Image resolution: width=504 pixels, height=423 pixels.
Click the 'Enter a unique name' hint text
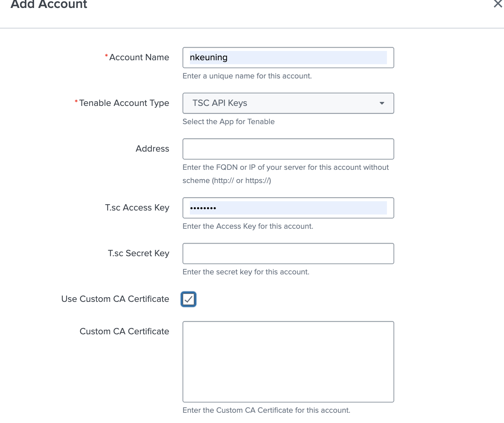(247, 76)
